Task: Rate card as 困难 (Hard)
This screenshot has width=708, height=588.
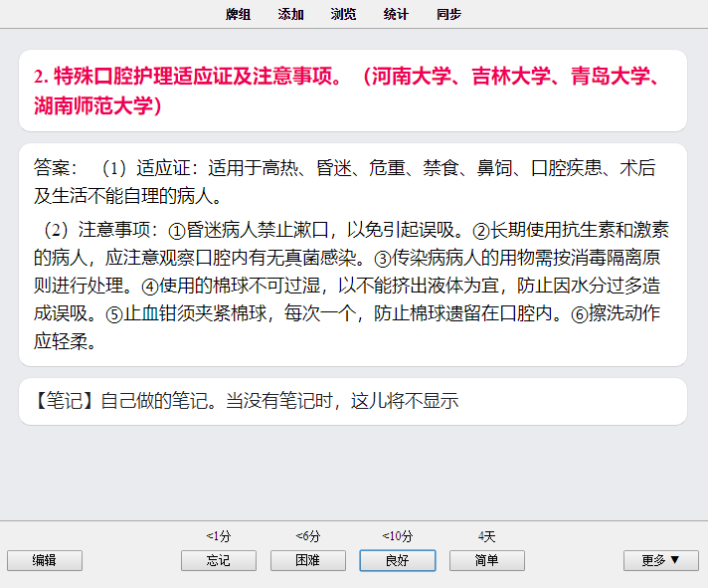Action: 308,560
